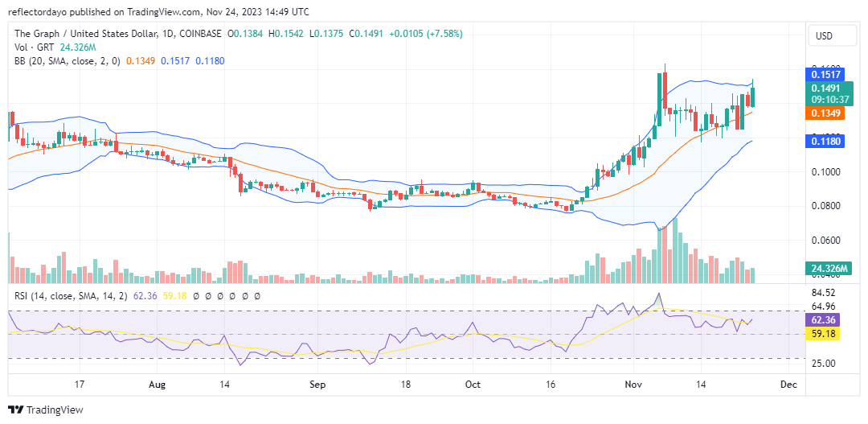Click the orange 0.1349 value in the BB legend
The image size is (868, 424).
pos(141,61)
